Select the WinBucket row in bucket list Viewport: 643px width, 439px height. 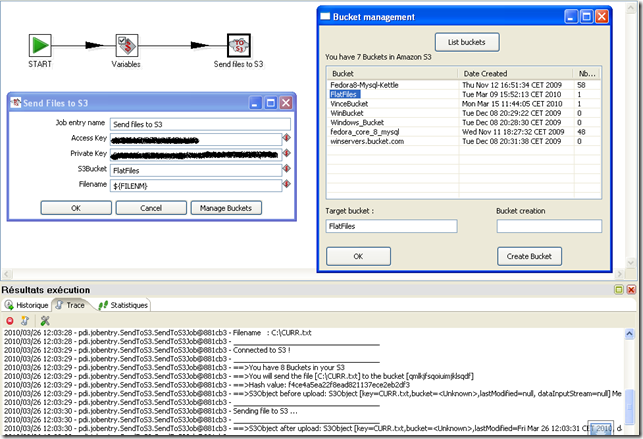point(350,113)
